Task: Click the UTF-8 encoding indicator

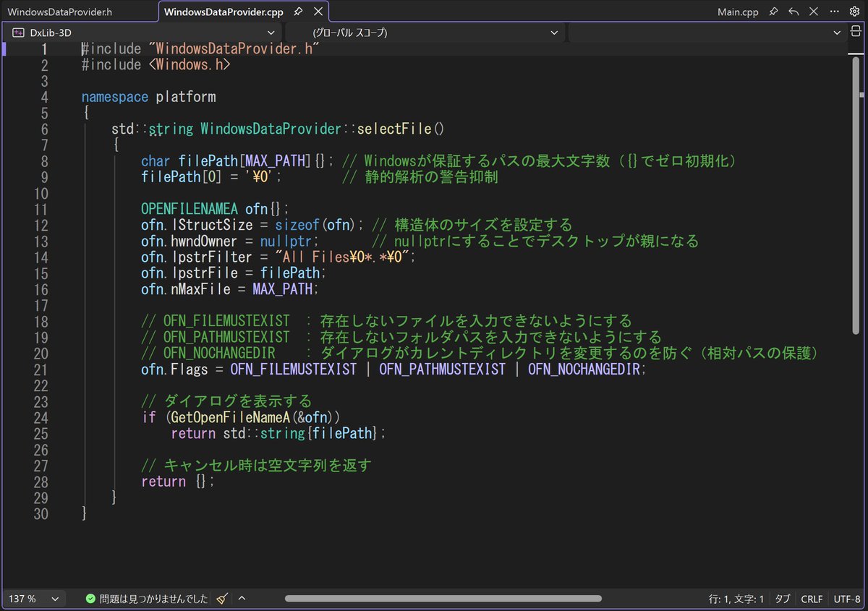Action: pyautogui.click(x=847, y=599)
